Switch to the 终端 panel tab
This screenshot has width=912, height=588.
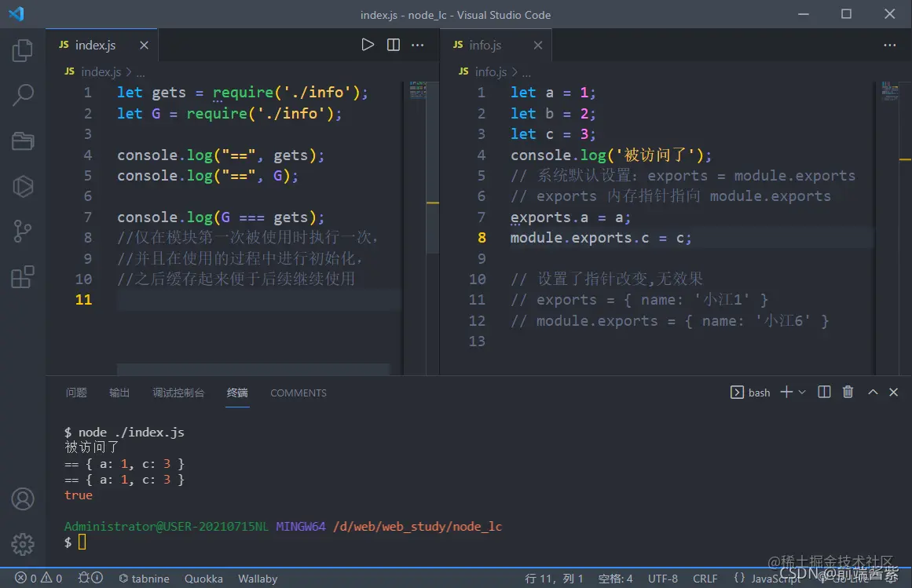click(237, 393)
